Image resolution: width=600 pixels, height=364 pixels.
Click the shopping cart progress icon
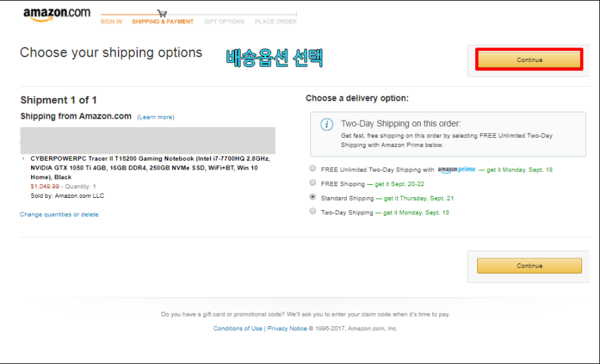pos(162,13)
